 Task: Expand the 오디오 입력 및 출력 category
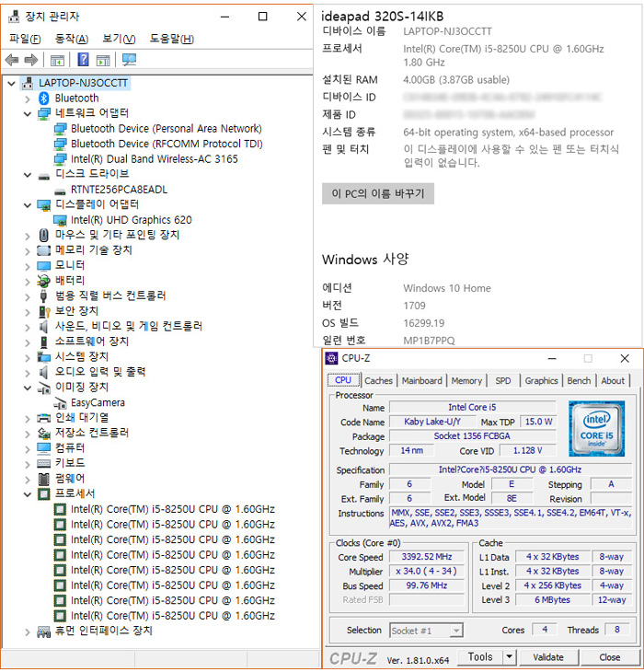tap(28, 373)
